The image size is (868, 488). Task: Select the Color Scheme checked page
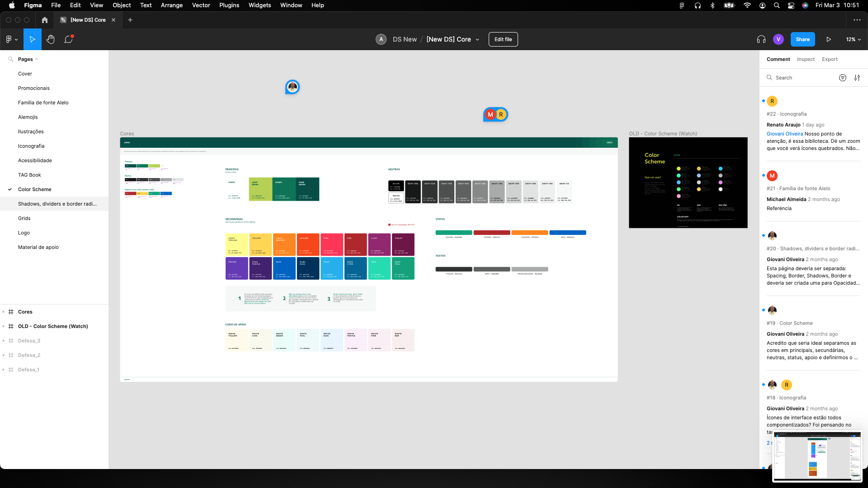[x=34, y=189]
